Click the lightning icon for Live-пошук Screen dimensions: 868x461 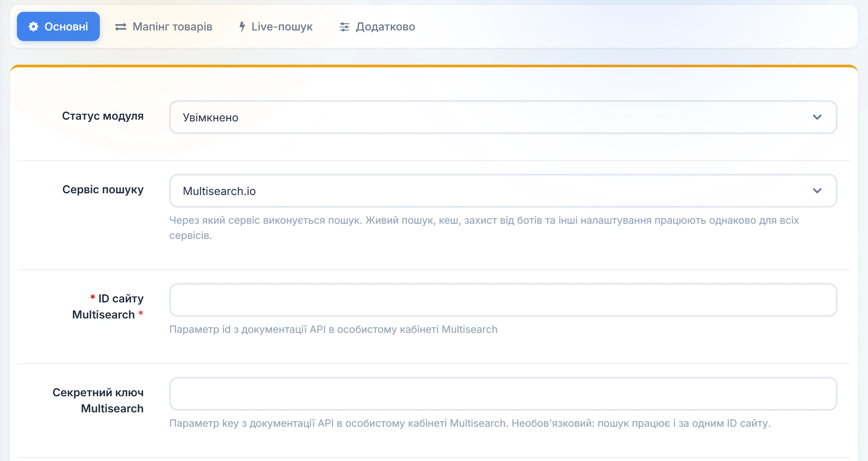pyautogui.click(x=242, y=27)
